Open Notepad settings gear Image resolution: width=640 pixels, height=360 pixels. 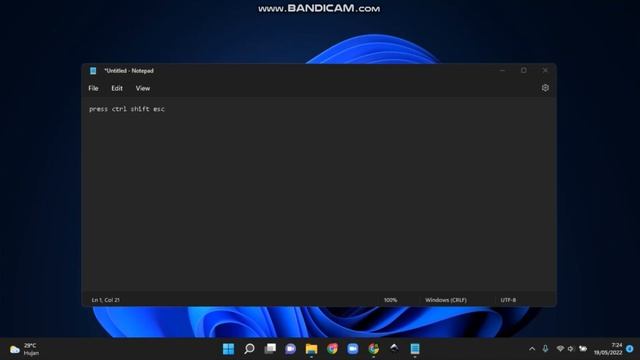545,88
